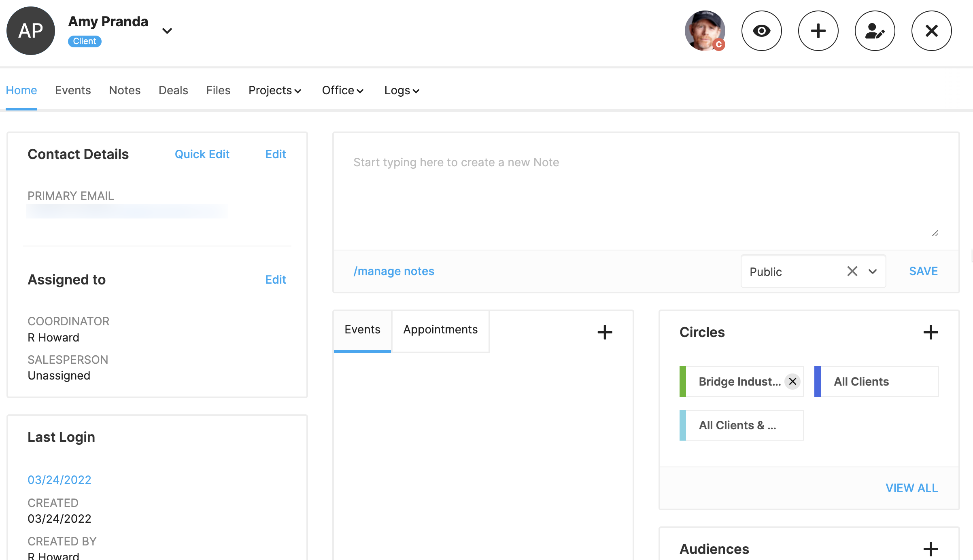Clear the Public visibility selection
Image resolution: width=973 pixels, height=560 pixels.
[x=852, y=271]
